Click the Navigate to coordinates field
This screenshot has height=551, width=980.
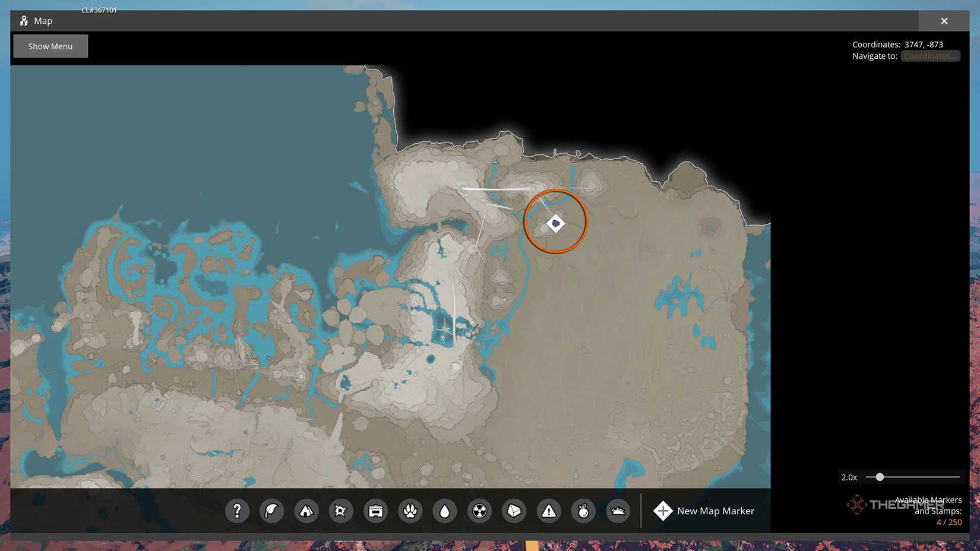point(930,56)
